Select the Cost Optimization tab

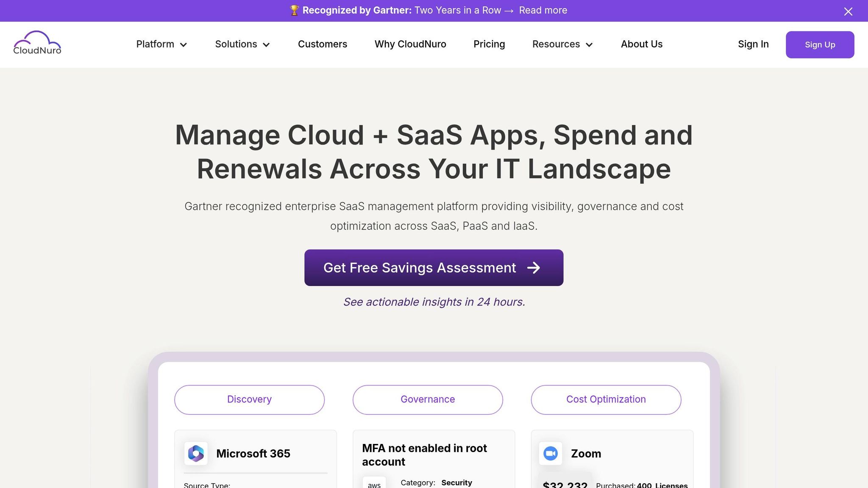(x=606, y=399)
